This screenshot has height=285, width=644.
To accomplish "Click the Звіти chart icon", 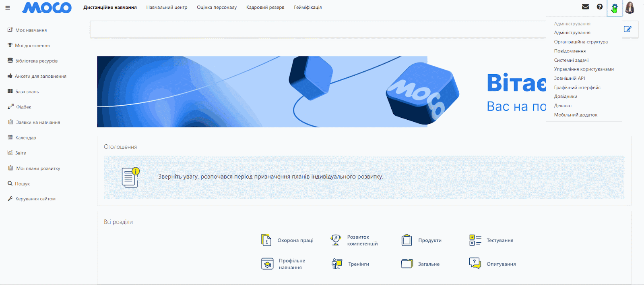I will 10,152.
